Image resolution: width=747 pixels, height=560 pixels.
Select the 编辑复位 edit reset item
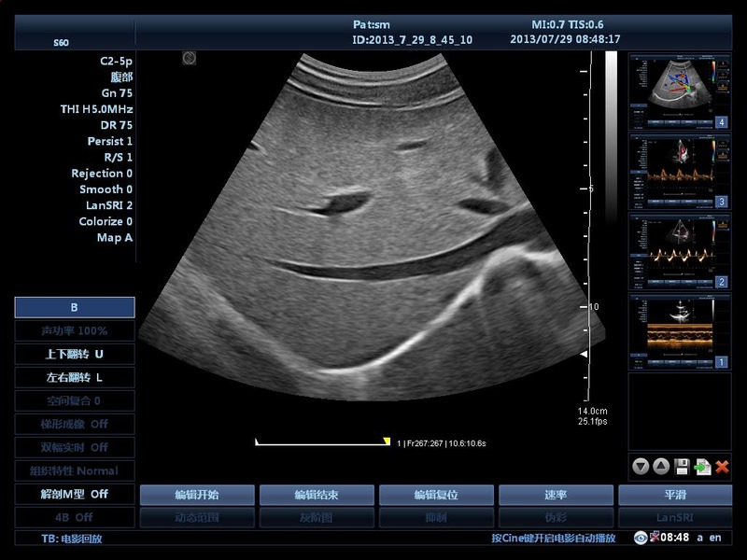point(436,495)
